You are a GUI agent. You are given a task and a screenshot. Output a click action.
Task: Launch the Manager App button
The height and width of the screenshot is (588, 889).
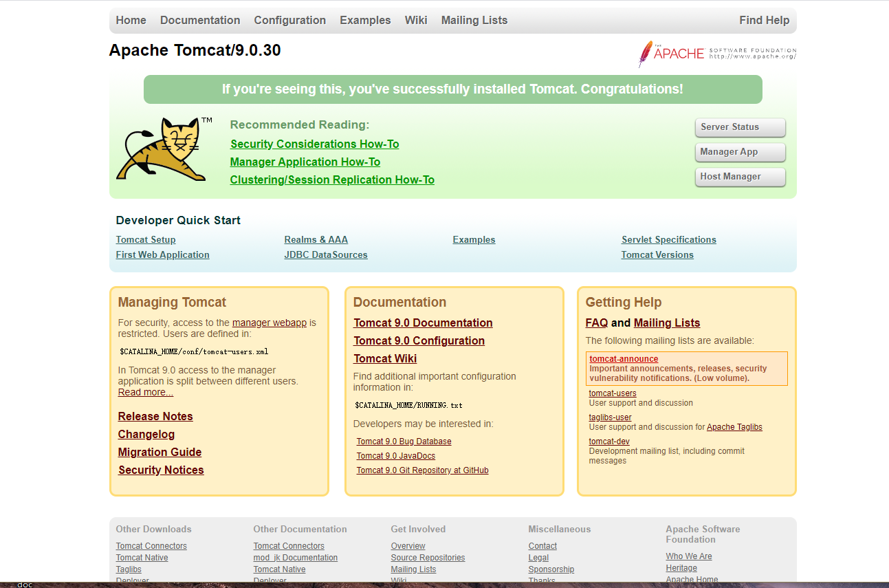coord(740,152)
